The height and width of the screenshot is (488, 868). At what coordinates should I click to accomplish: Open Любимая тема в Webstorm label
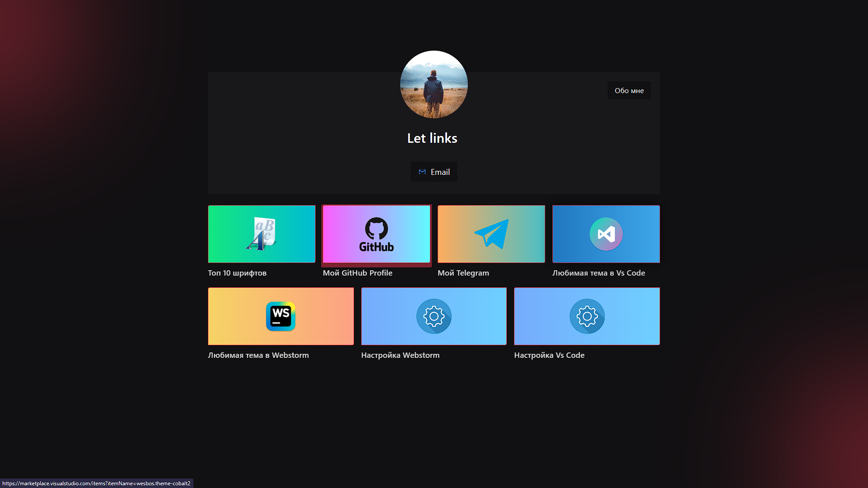pyautogui.click(x=259, y=355)
